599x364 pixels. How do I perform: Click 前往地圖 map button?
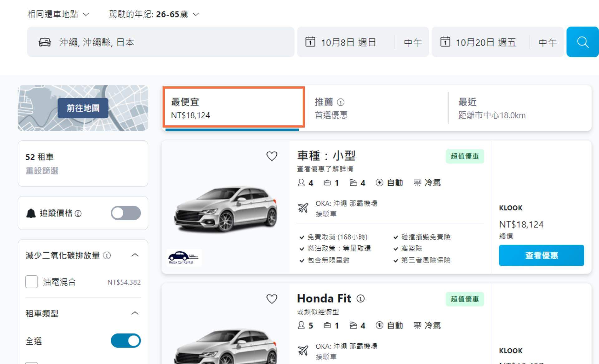(83, 108)
